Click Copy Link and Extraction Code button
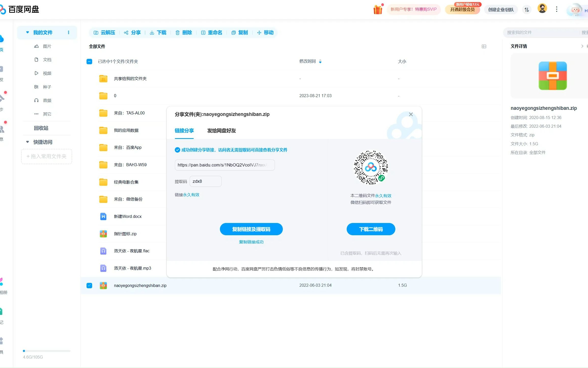588x368 pixels. (x=251, y=229)
